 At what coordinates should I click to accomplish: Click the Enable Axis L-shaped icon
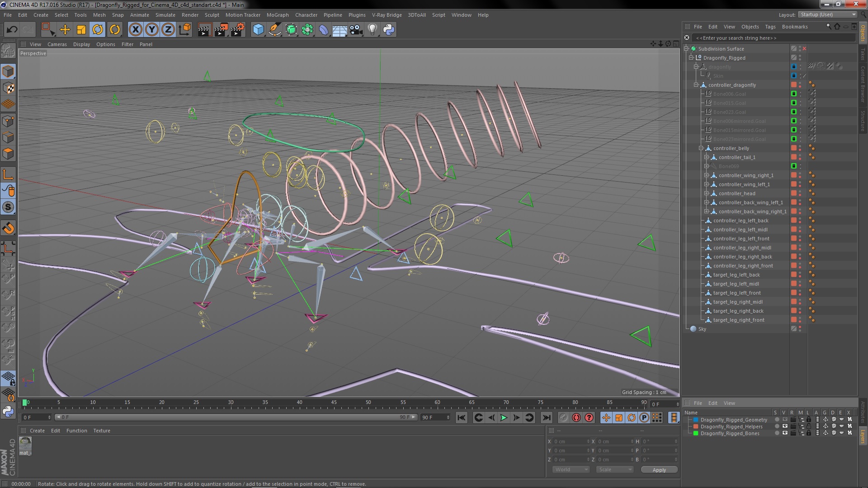coord(8,174)
